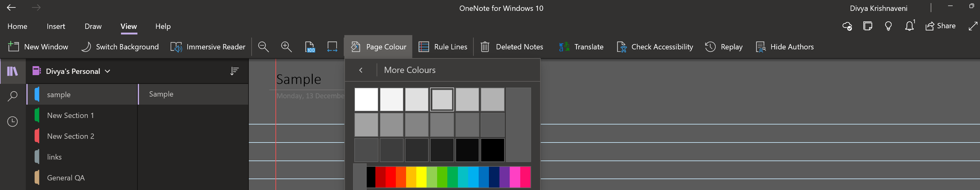Choose yellow in the colour strip

421,177
